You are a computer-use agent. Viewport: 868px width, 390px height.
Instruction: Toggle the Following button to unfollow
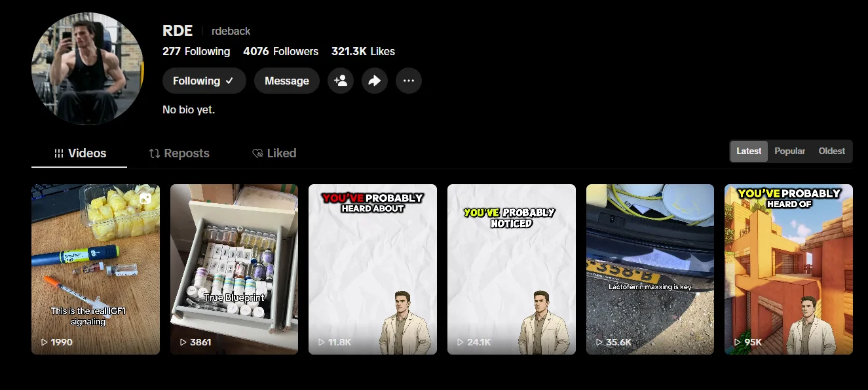[204, 81]
